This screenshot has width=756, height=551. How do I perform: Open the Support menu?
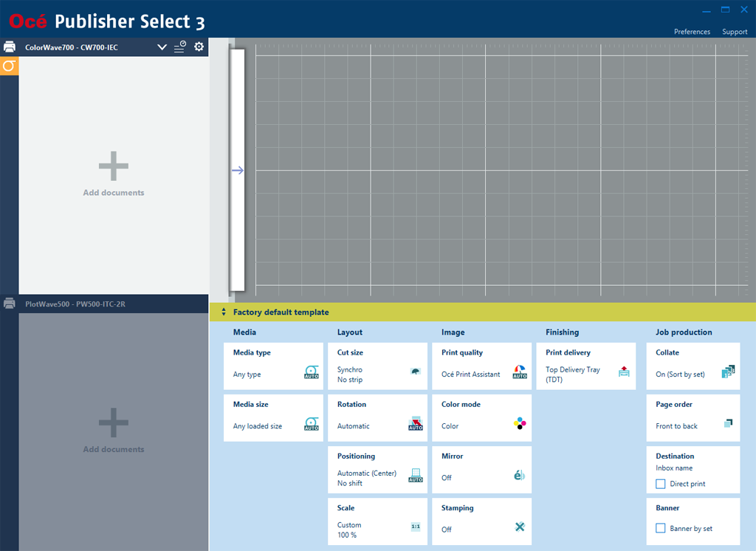tap(735, 32)
